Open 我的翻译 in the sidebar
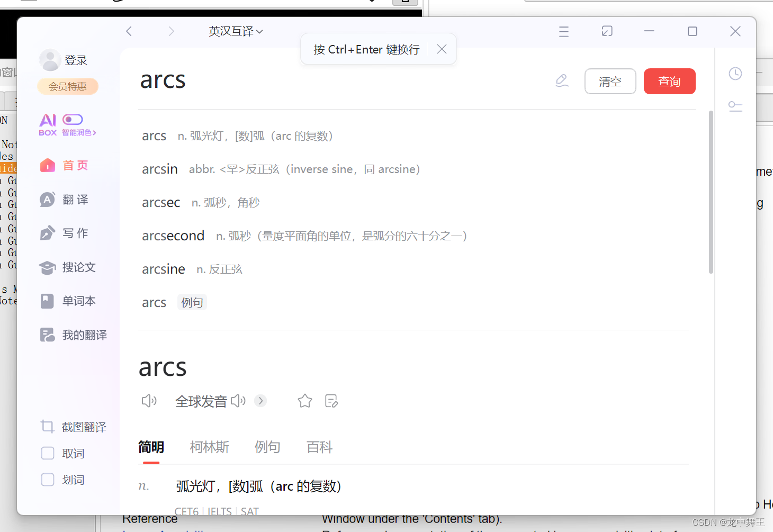This screenshot has width=773, height=532. [x=74, y=335]
